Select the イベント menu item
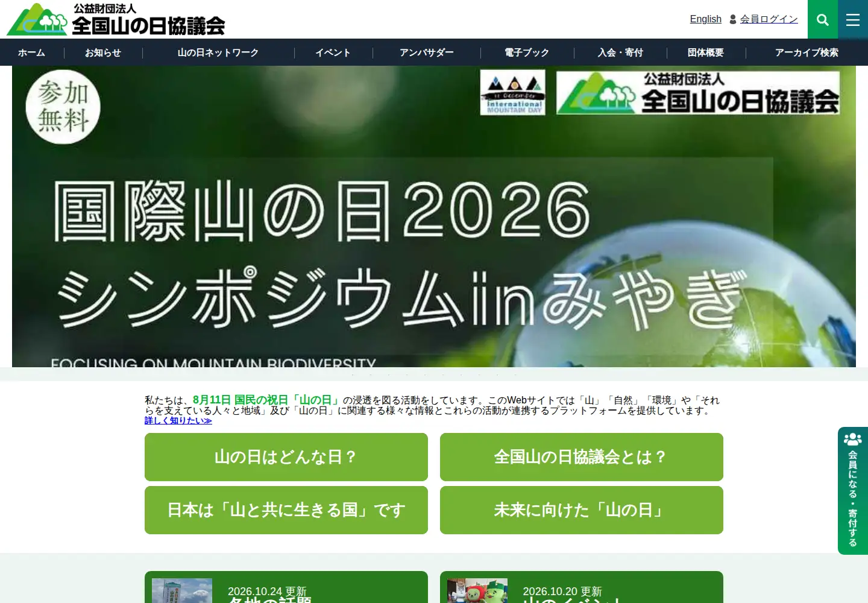The image size is (868, 603). pos(333,52)
